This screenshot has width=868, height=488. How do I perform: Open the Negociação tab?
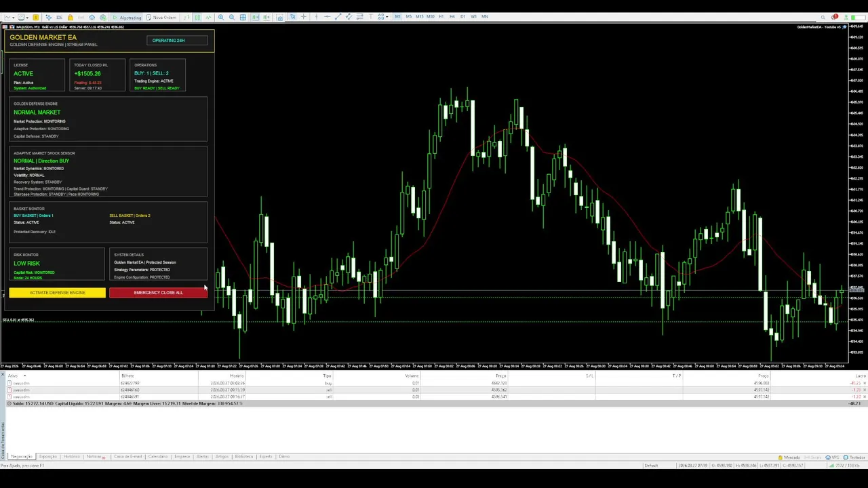21,457
